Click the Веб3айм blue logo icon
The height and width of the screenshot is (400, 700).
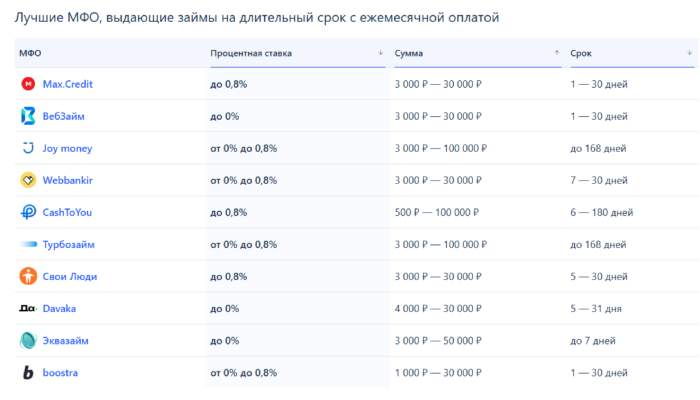[28, 116]
